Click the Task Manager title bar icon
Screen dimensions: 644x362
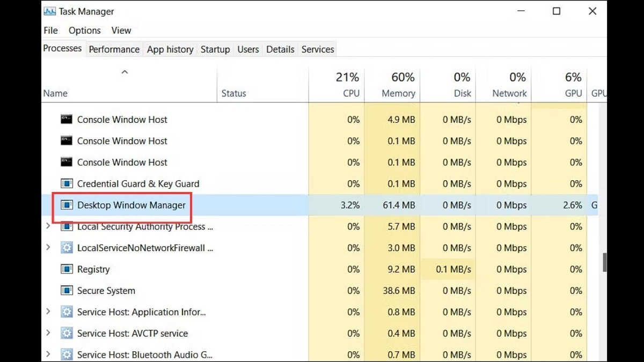click(50, 11)
